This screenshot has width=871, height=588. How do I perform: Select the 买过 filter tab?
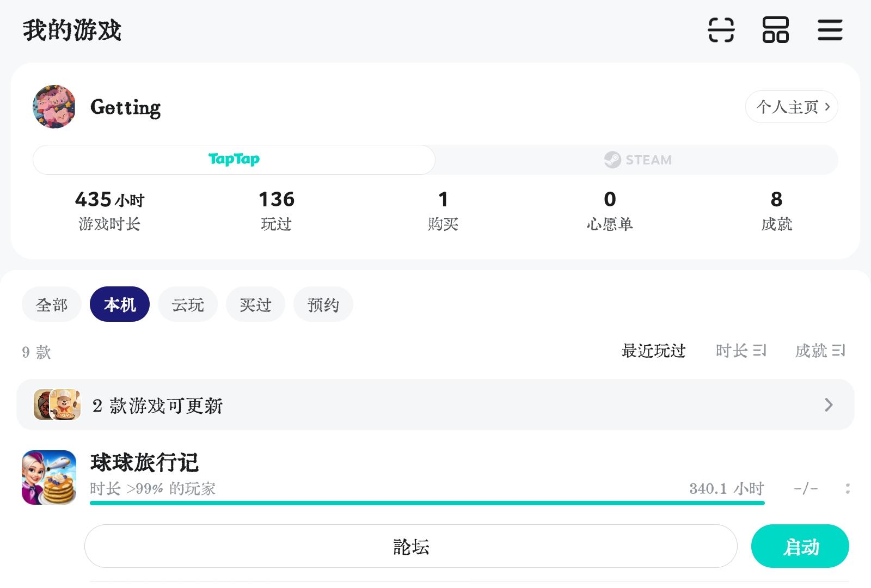(x=255, y=304)
